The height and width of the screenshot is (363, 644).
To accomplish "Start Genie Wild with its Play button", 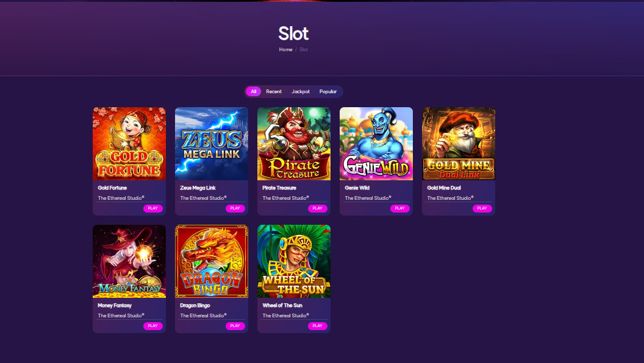I will coord(399,208).
